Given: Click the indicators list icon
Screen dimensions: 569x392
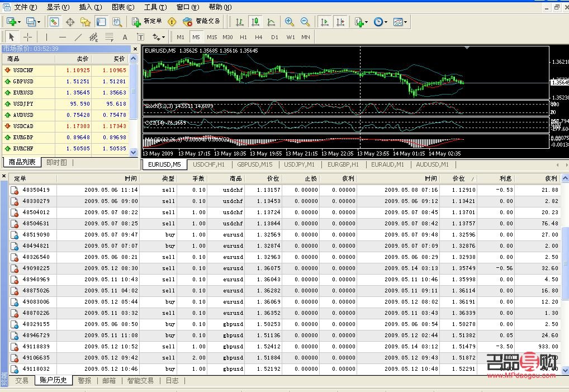Looking at the screenshot, I should coord(359,22).
